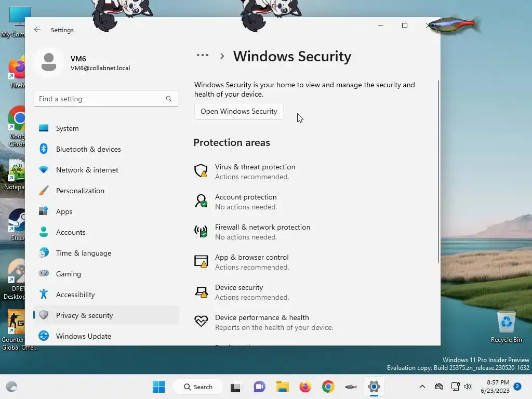Click the Windows Update sync icon
The width and height of the screenshot is (532, 399).
point(44,336)
